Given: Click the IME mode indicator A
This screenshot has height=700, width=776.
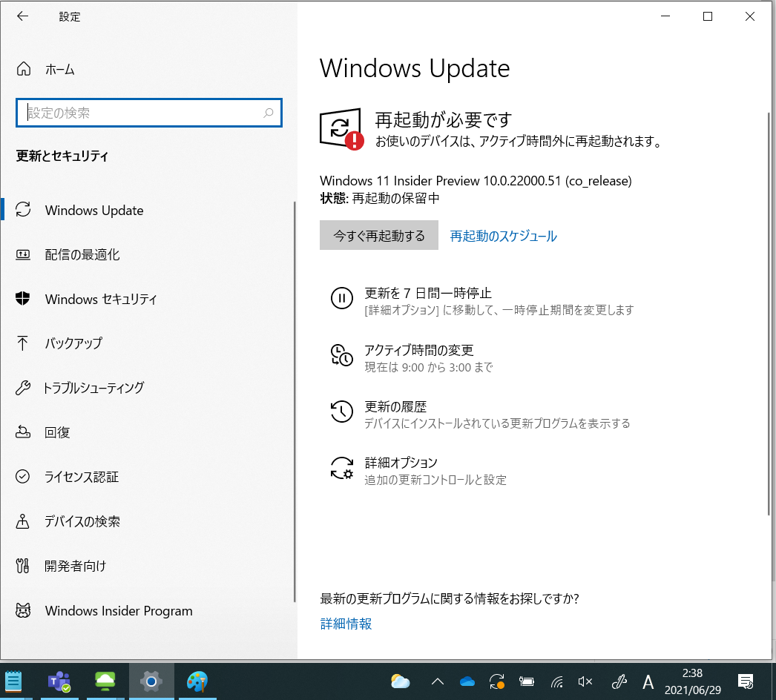Looking at the screenshot, I should point(648,682).
